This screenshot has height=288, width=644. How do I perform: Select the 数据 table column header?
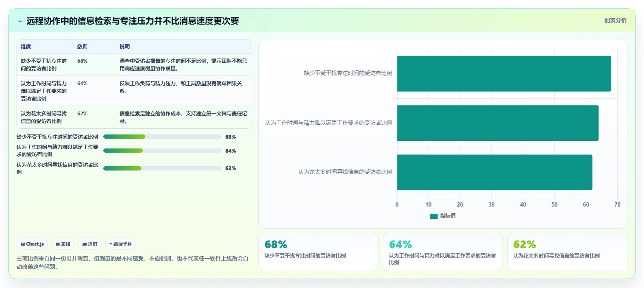click(82, 47)
